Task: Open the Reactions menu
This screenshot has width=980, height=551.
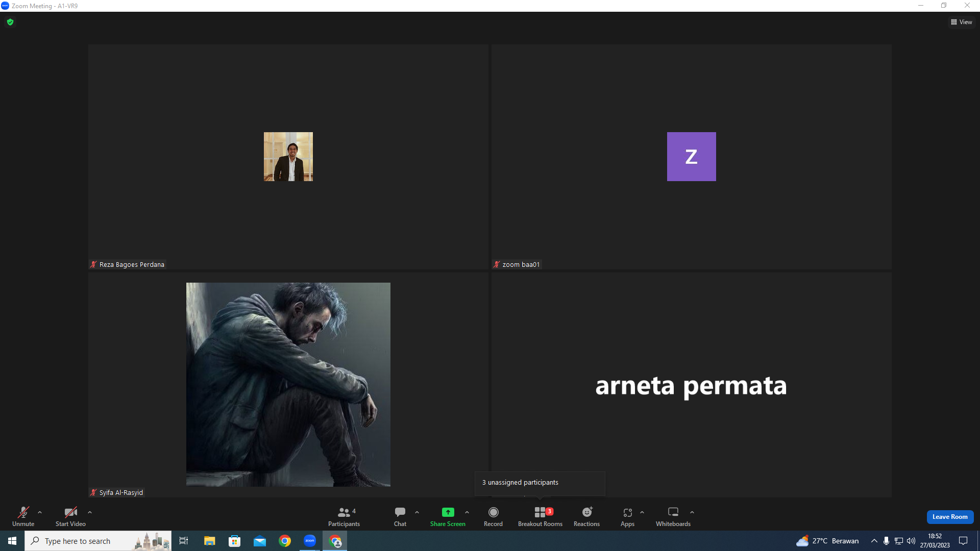Action: click(x=587, y=516)
